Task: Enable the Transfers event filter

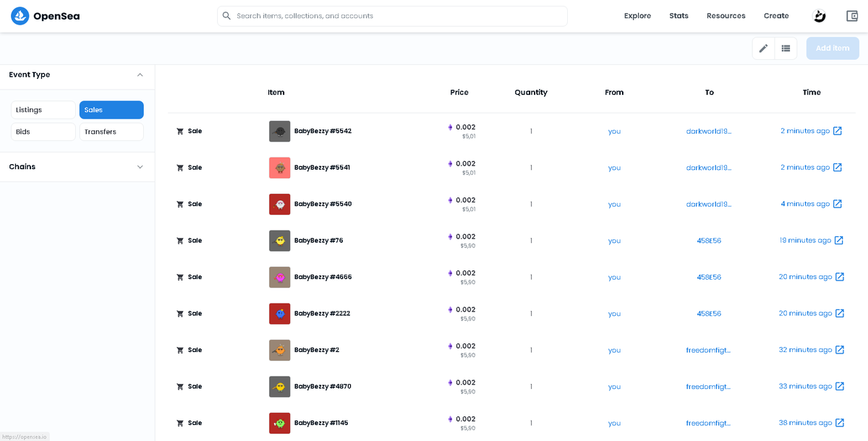Action: click(x=111, y=132)
